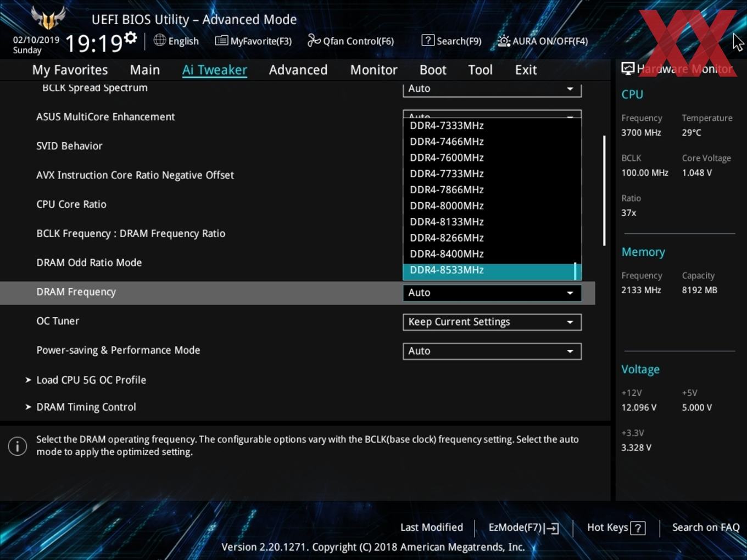Click the globe language icon
Image resolution: width=747 pixels, height=560 pixels.
pyautogui.click(x=159, y=40)
